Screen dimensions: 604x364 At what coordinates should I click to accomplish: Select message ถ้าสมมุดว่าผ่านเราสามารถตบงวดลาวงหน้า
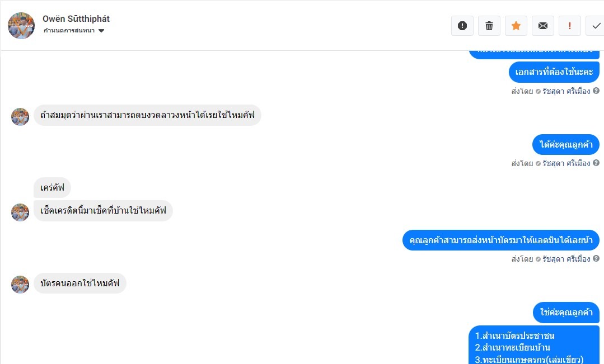pyautogui.click(x=148, y=115)
